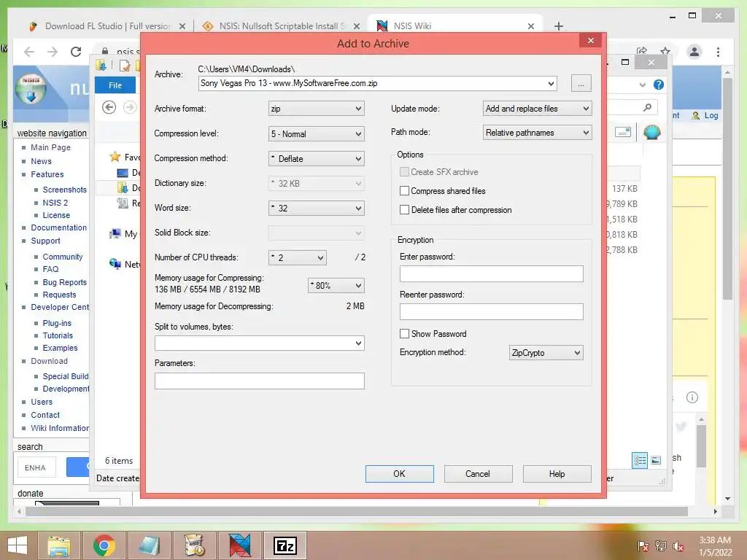Open the Chrome profile icon

[694, 52]
